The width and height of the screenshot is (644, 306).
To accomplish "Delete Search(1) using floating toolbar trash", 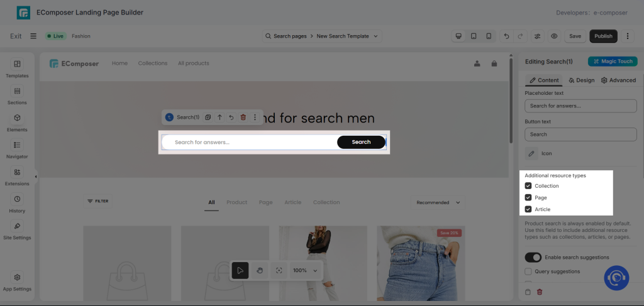I will [243, 117].
